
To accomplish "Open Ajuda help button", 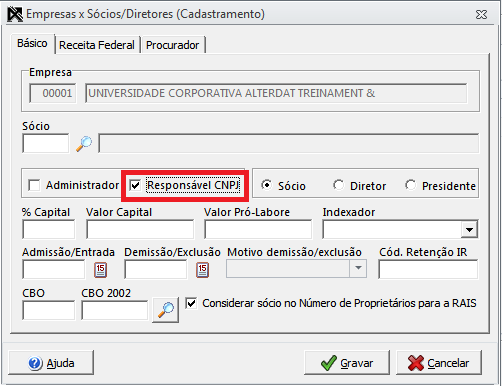I will click(x=51, y=363).
